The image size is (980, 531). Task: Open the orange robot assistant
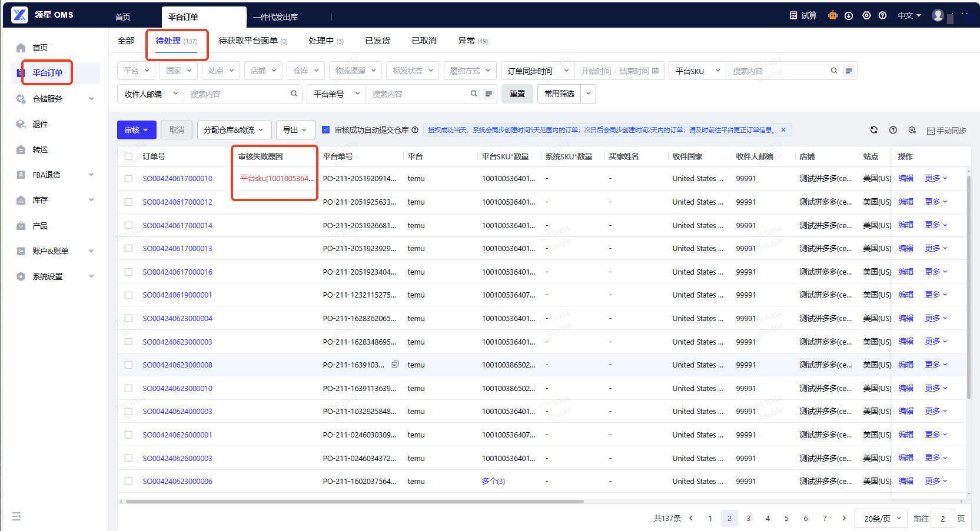[x=833, y=15]
